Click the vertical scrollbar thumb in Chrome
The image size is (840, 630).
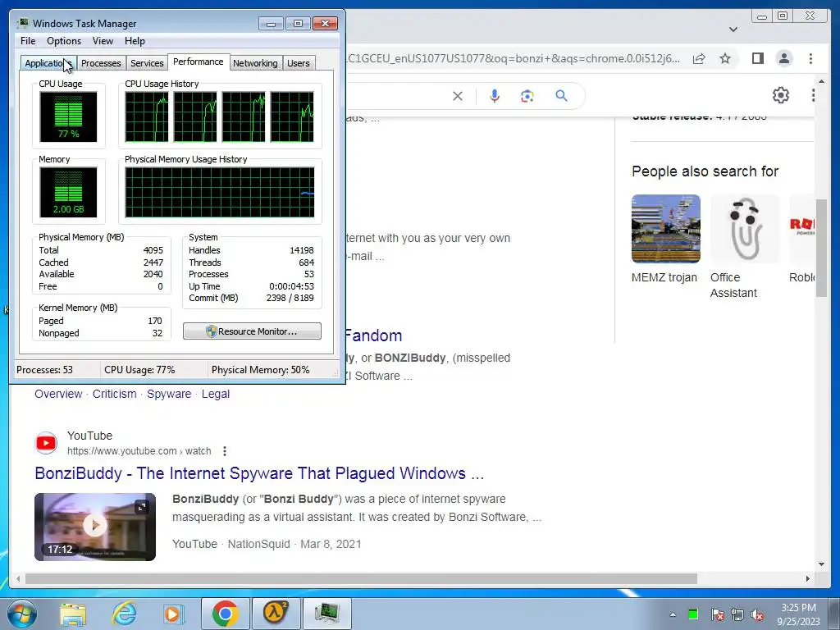(x=822, y=248)
